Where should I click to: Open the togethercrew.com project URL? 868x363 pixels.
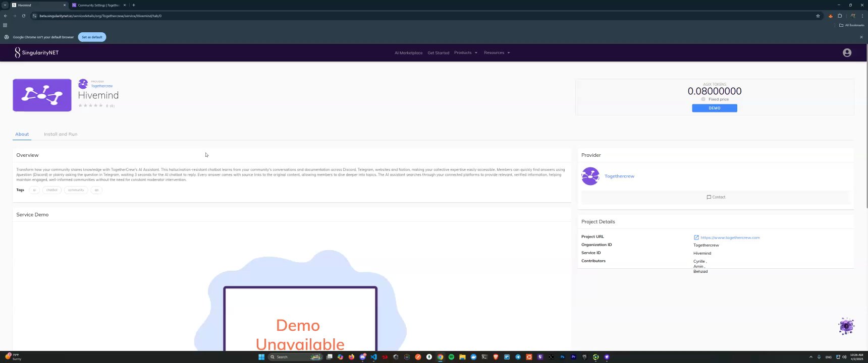tap(730, 237)
